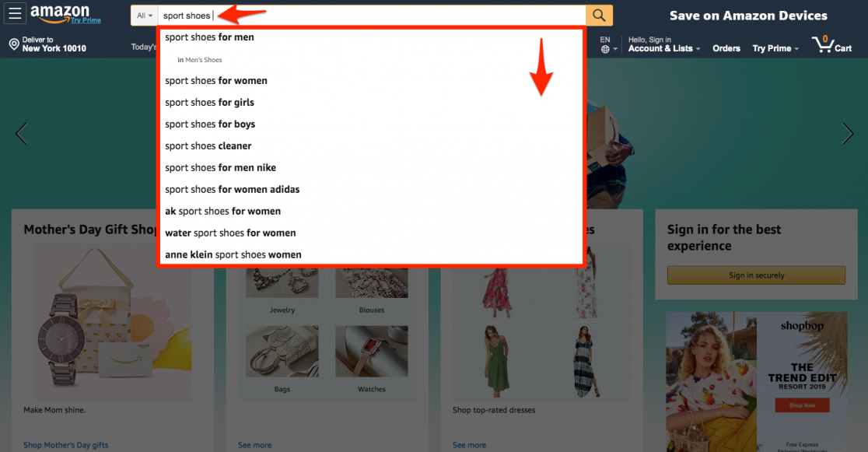
Task: Click the magnifying glass search icon
Action: tap(598, 15)
